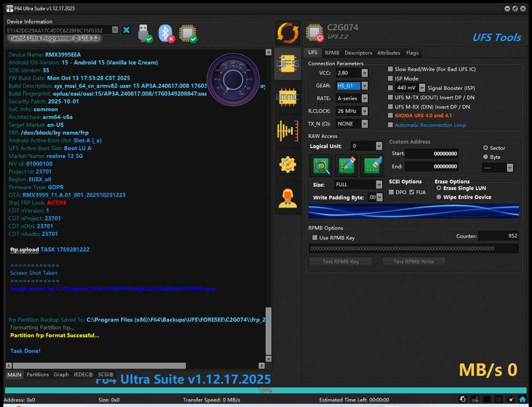Screen dimensions: 532x407
Task: Open the orange gear settings sidebar icon
Action: 288,165
